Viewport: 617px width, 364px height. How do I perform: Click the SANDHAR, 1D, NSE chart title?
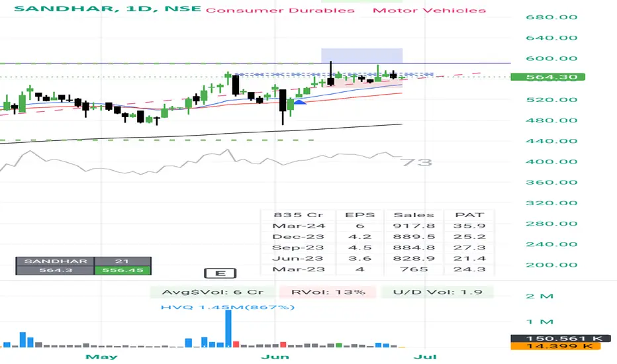pyautogui.click(x=107, y=8)
